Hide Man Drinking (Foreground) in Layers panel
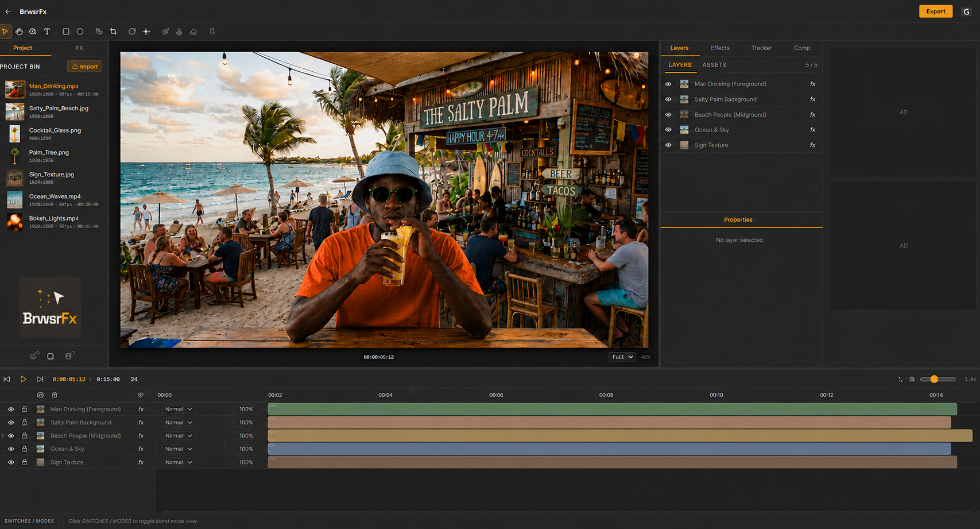This screenshot has width=980, height=529. 668,84
